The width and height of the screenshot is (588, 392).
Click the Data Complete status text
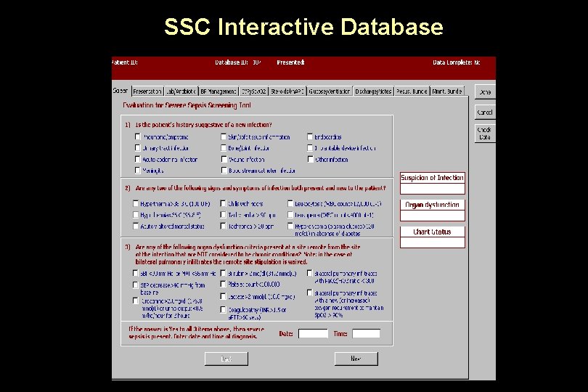coord(457,62)
